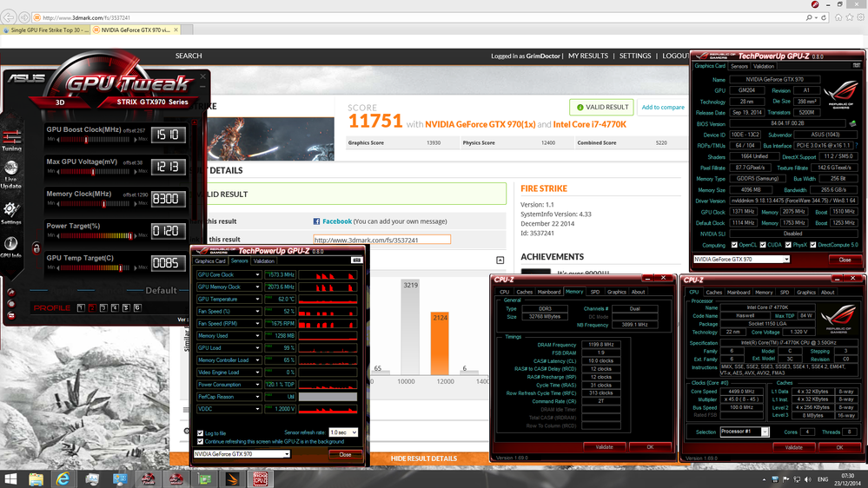Open Live Update in GPU Tweak
The height and width of the screenshot is (488, 868).
(x=11, y=175)
